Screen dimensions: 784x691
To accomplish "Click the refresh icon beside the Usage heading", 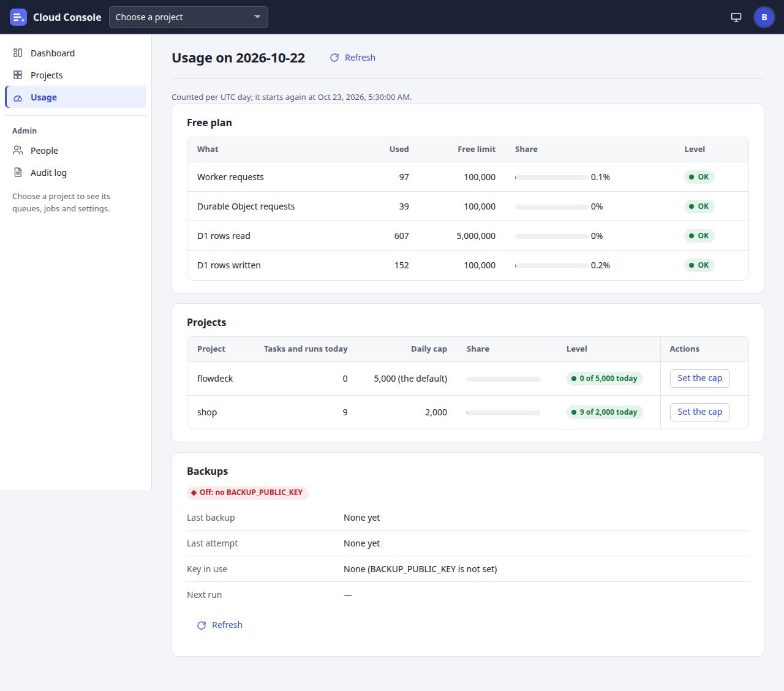I will click(x=334, y=58).
